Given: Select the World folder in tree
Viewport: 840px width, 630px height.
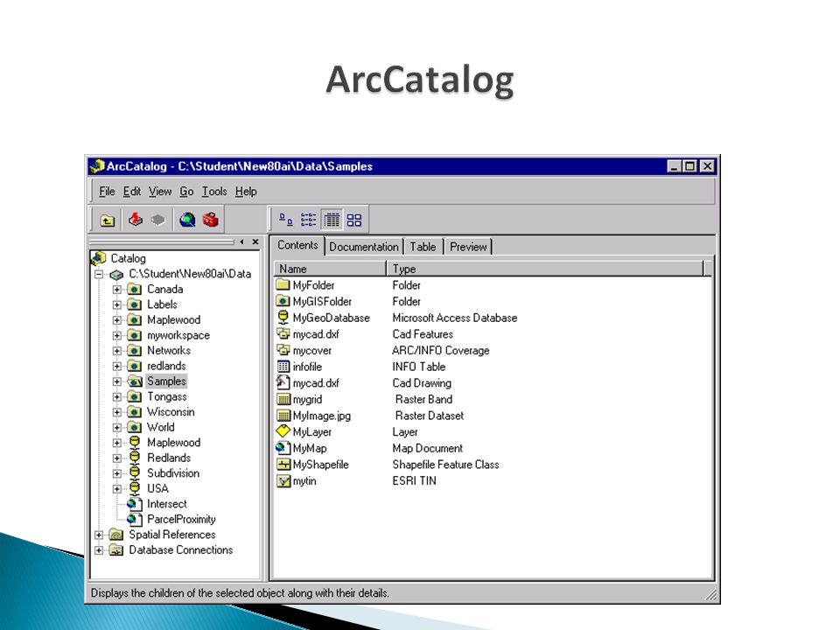Looking at the screenshot, I should point(161,428).
